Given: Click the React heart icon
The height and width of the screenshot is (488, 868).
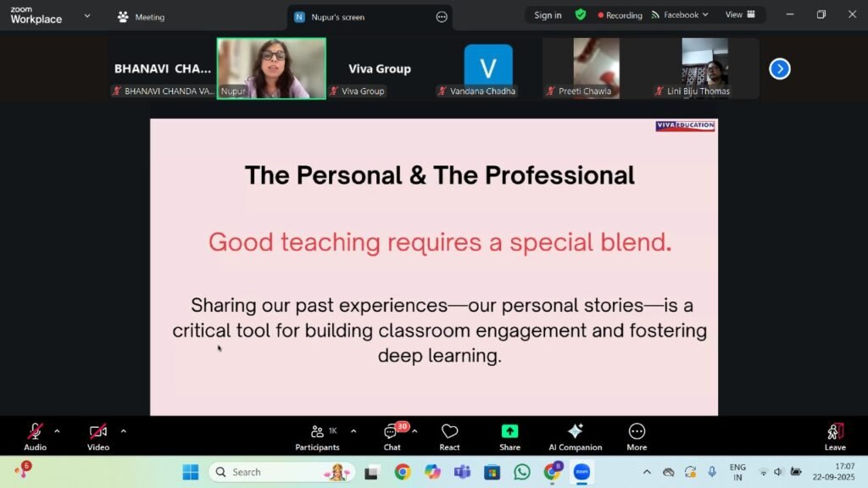Looking at the screenshot, I should 449,434.
